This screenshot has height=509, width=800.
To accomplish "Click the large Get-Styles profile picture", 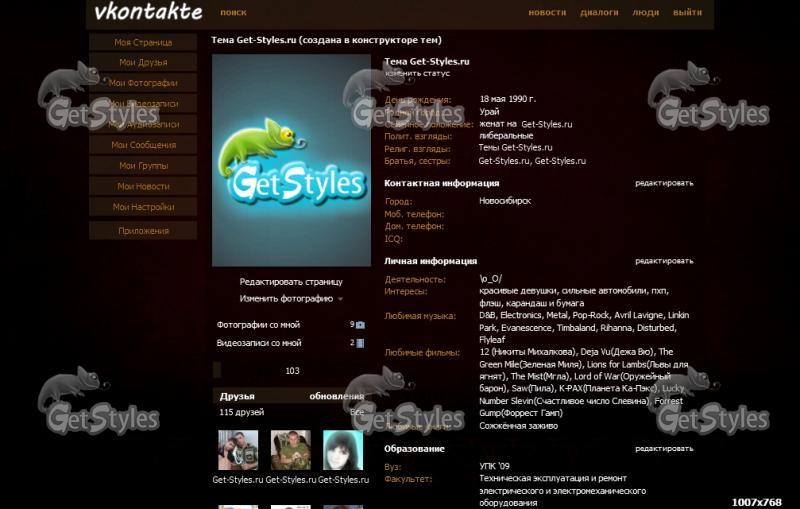I will [x=291, y=160].
